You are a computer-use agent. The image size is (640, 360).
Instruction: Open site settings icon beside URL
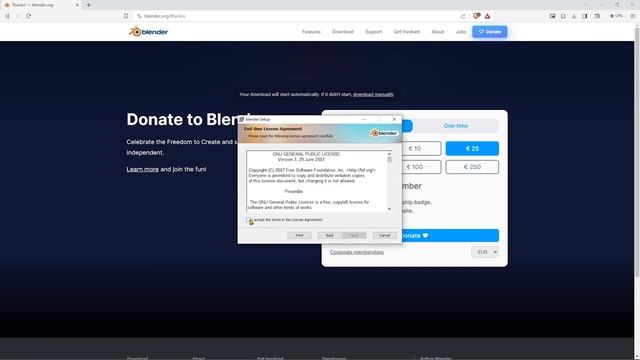139,16
